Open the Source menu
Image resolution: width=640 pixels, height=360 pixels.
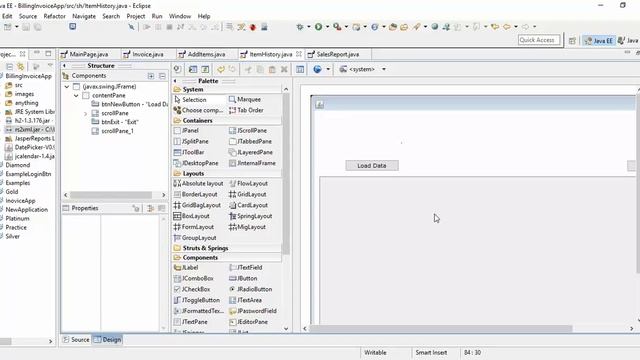[28, 16]
